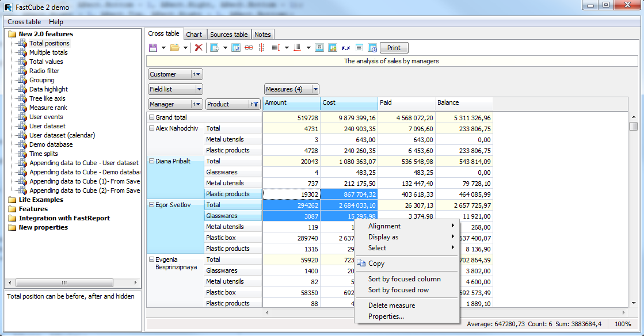This screenshot has height=336, width=644.
Task: Click the table vertical scrollbar down arrow
Action: 633,303
